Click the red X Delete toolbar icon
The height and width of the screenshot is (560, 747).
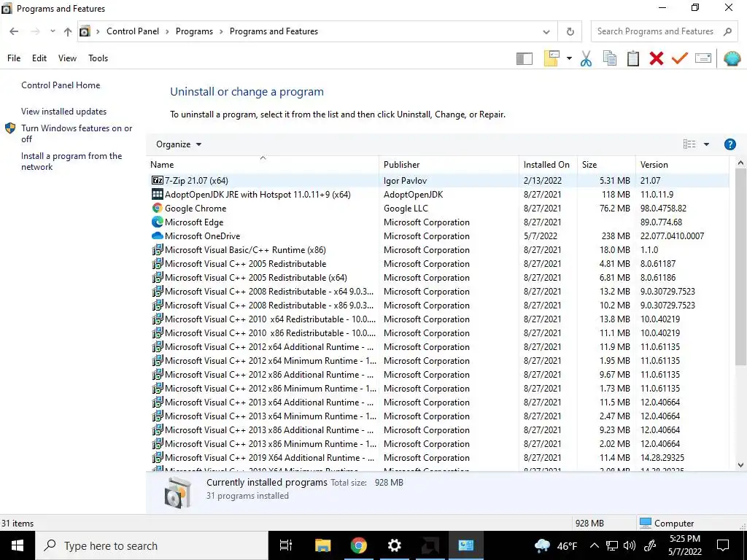(x=657, y=58)
